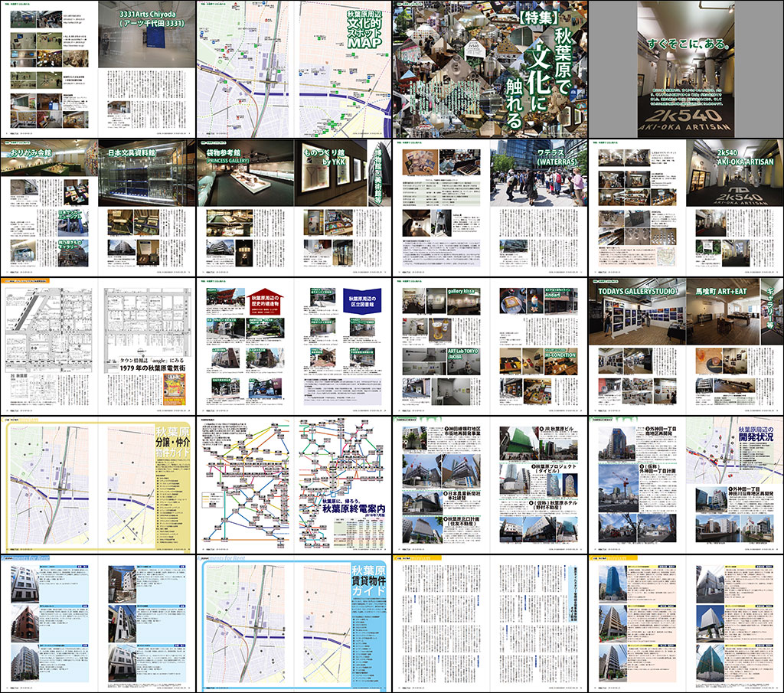Click the 'ART Lab TOKYO AKIBA' label
The width and height of the screenshot is (784, 693).
coord(462,354)
